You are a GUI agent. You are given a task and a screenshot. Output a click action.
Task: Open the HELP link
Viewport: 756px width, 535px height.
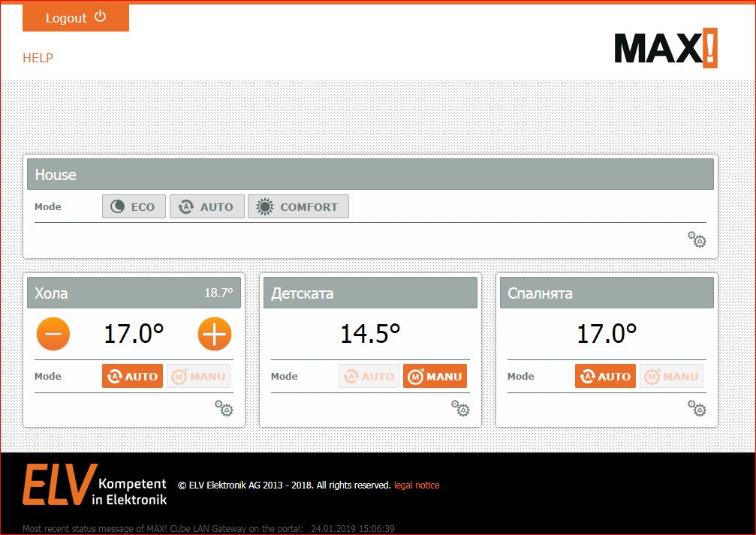pyautogui.click(x=38, y=58)
